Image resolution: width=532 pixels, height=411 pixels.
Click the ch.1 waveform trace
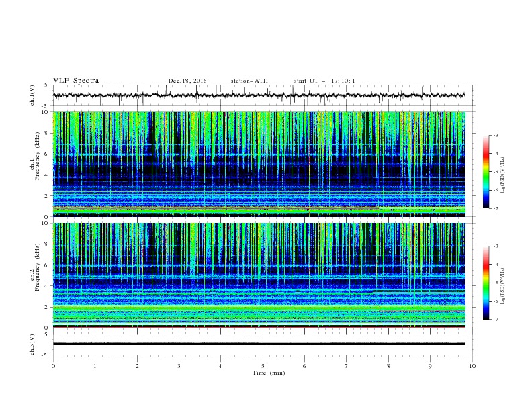click(259, 95)
